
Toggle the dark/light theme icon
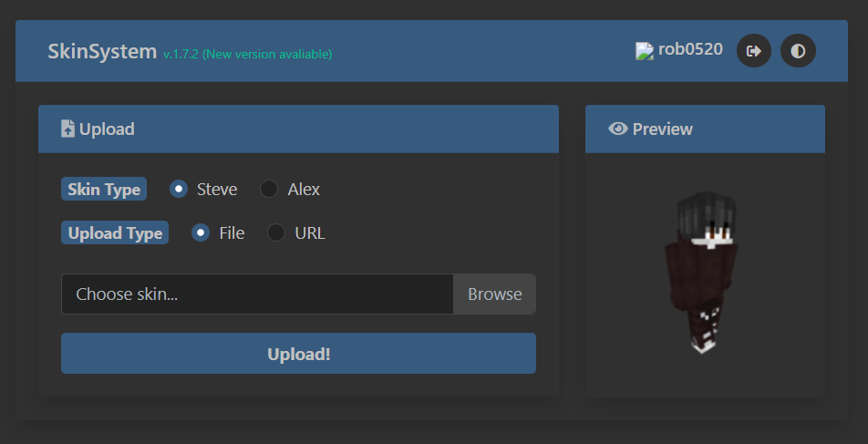click(798, 51)
